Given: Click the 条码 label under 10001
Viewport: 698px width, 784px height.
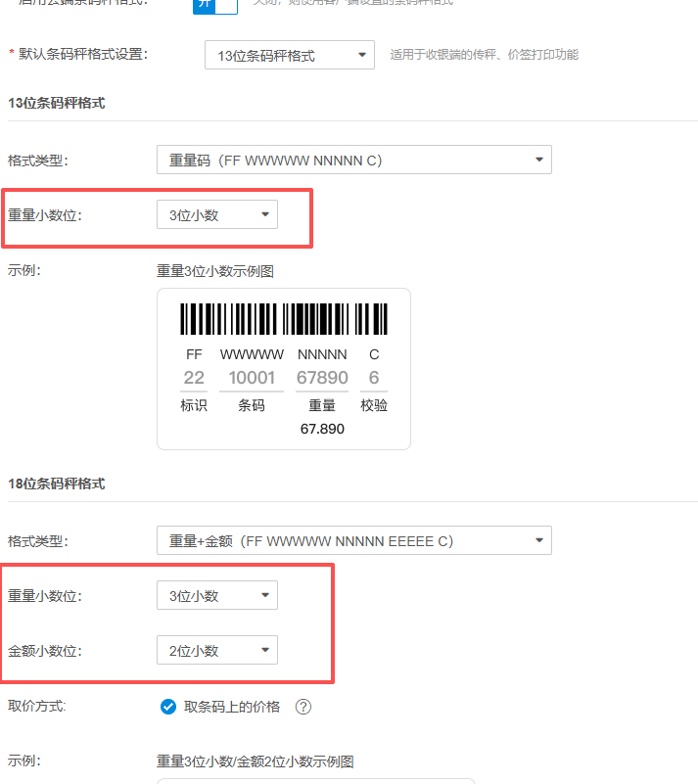Looking at the screenshot, I should (252, 405).
